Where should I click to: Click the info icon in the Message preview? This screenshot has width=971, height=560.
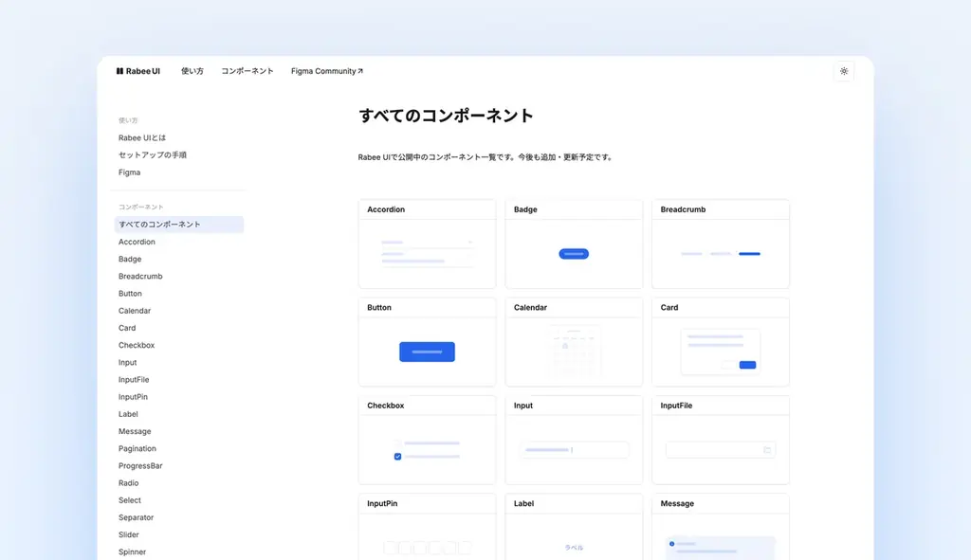click(x=673, y=544)
